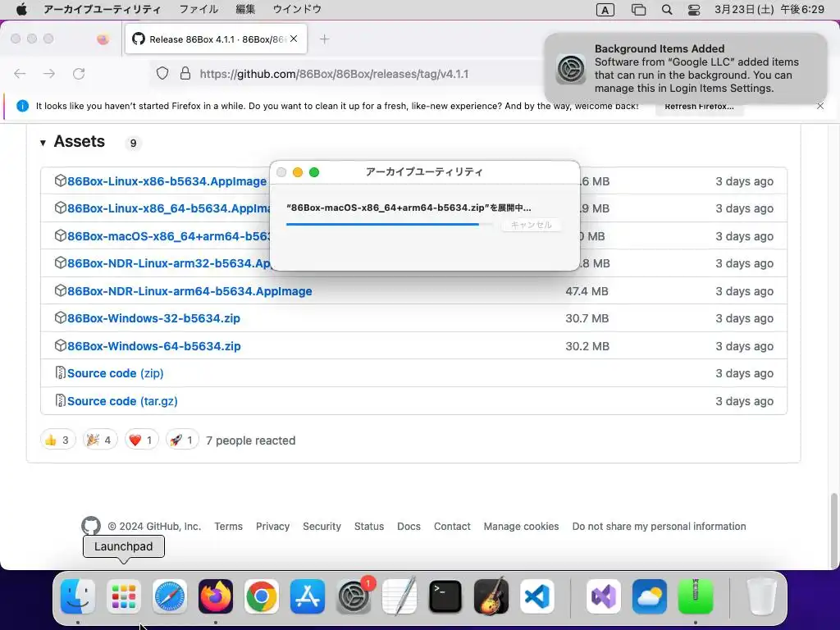The width and height of the screenshot is (840, 630).
Task: Close the Release 86Box tab
Action: click(294, 39)
